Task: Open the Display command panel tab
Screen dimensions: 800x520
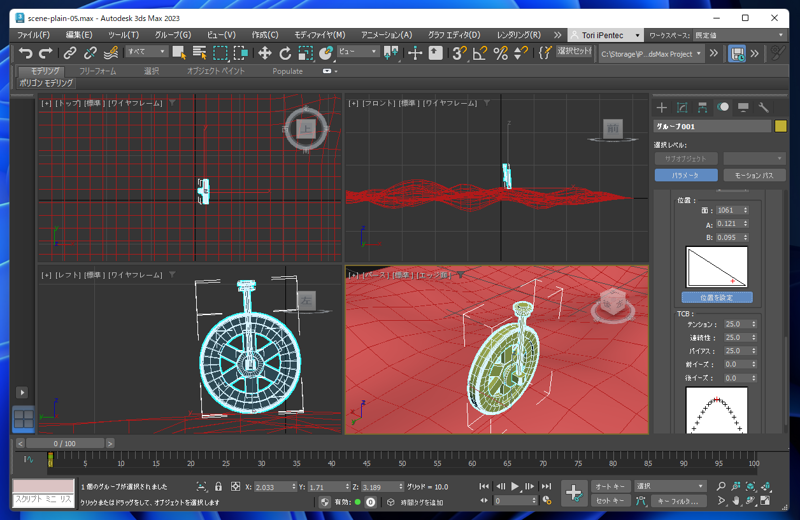Action: pos(743,107)
